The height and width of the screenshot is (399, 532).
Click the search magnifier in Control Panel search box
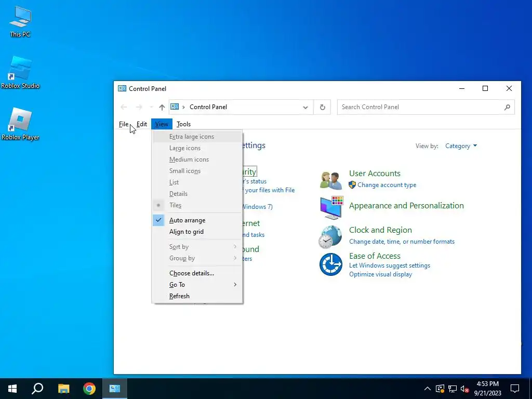(507, 107)
